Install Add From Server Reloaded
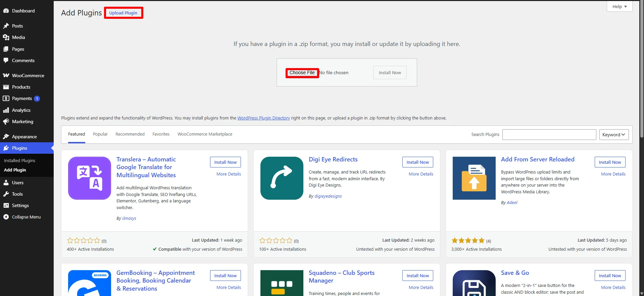Viewport: 644px width, 296px height. tap(610, 162)
